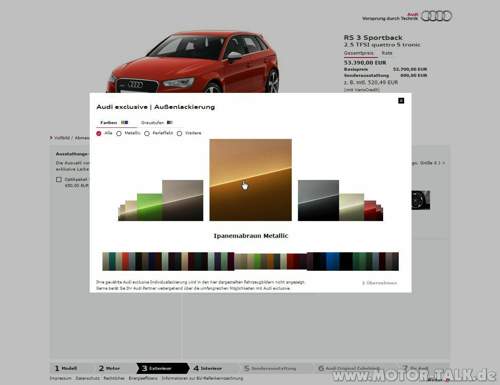Select the Alle radio button
Screen dimensions: 500x385
(99, 133)
